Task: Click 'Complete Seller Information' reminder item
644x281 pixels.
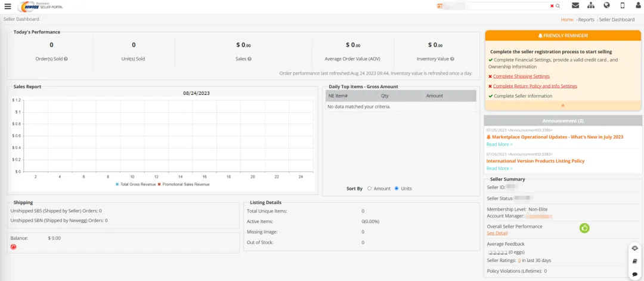Action: click(x=523, y=96)
